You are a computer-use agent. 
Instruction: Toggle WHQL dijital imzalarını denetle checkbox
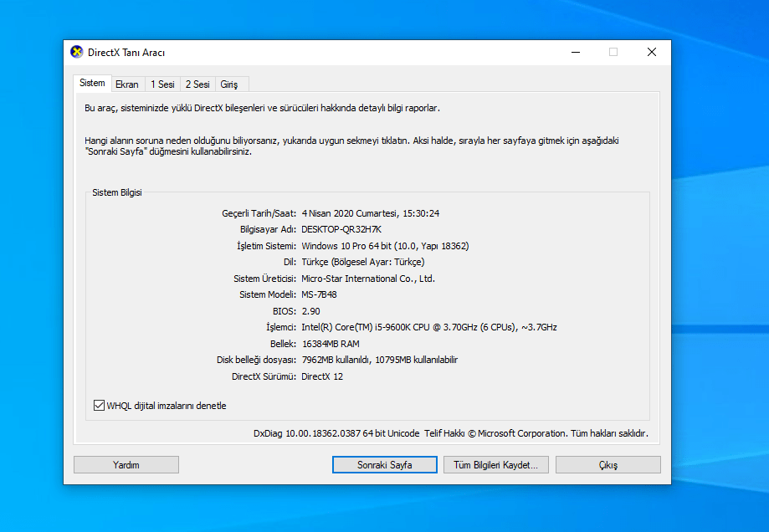tap(99, 406)
